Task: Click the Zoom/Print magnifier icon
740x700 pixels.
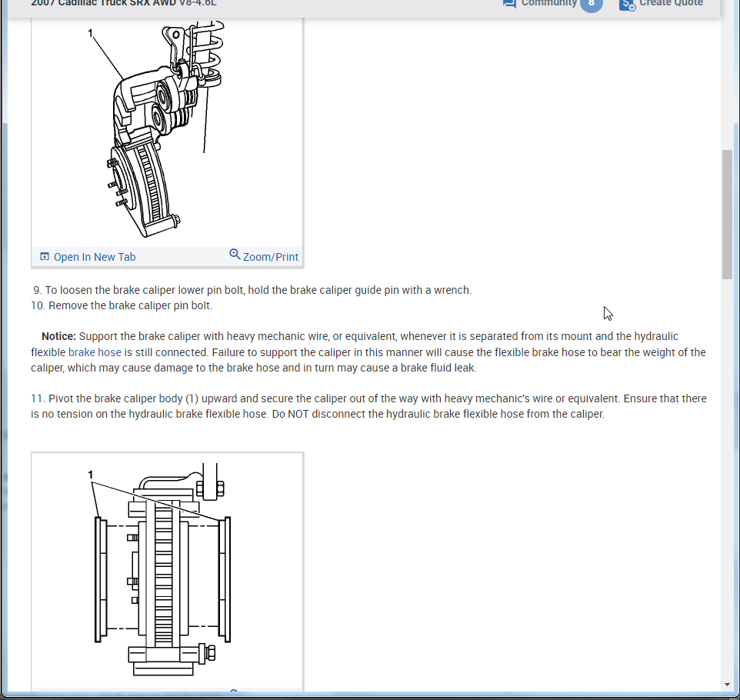Action: (235, 255)
